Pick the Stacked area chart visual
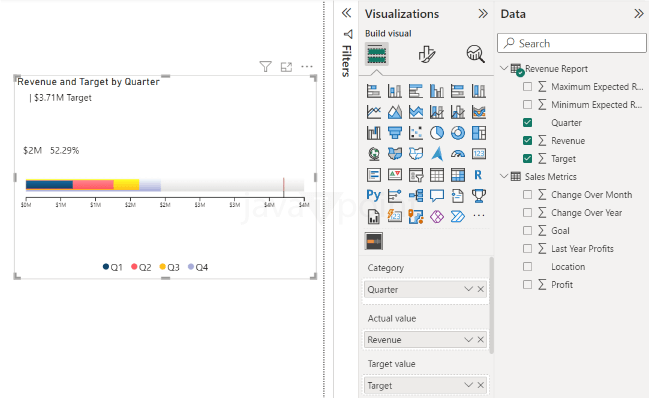Viewport: 649px width, 398px height. pos(416,112)
